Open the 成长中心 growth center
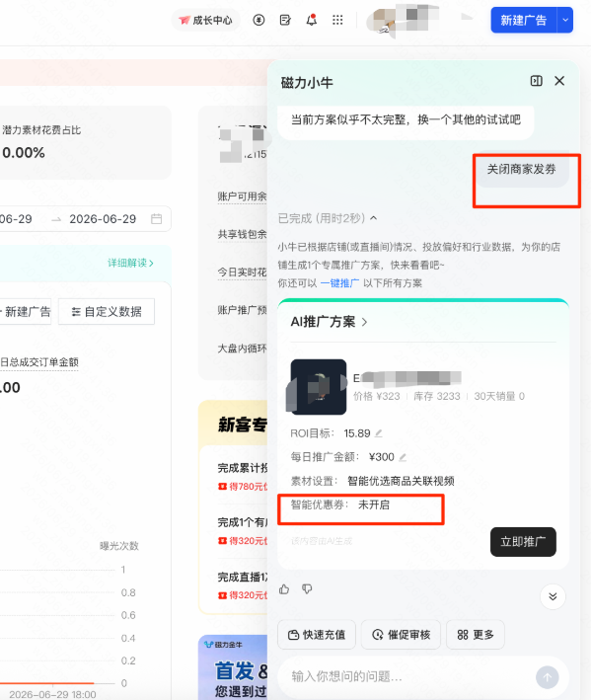The width and height of the screenshot is (591, 700). (x=205, y=20)
